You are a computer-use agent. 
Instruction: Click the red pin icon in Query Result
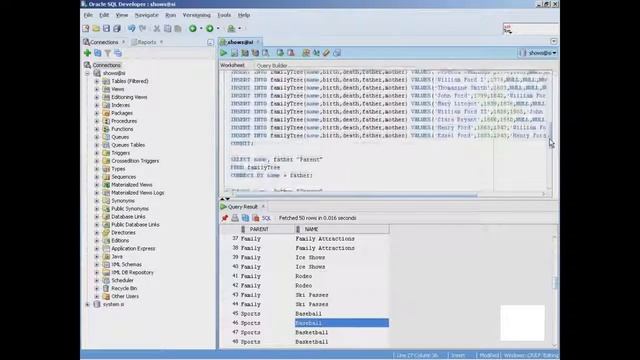click(224, 218)
